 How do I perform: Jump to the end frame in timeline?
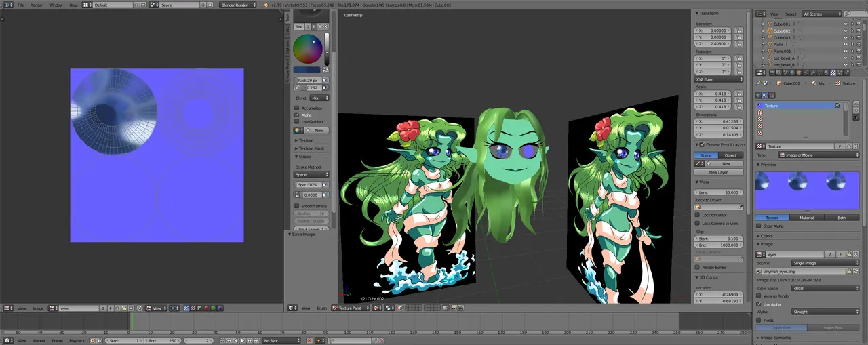pos(256,340)
